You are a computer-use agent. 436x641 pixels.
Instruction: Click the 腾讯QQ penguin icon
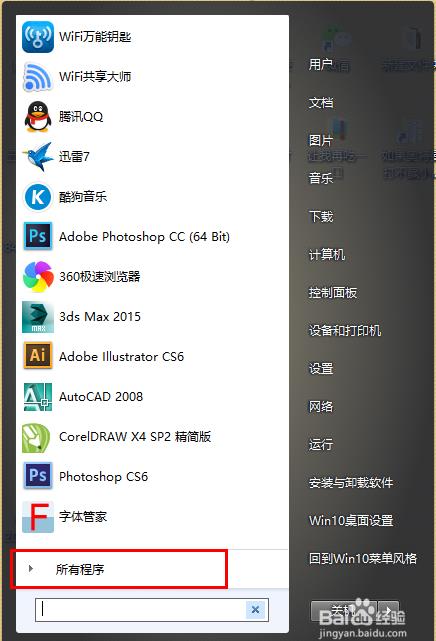38,117
